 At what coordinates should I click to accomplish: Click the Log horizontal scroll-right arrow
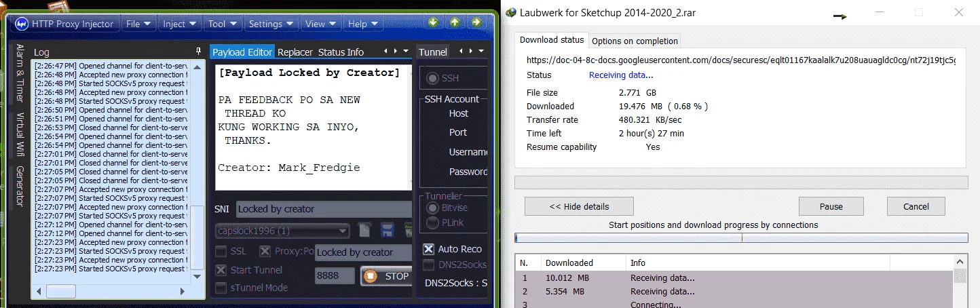182,291
